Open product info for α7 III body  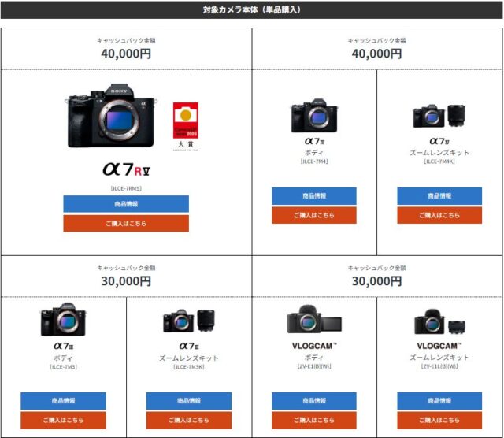(x=63, y=401)
